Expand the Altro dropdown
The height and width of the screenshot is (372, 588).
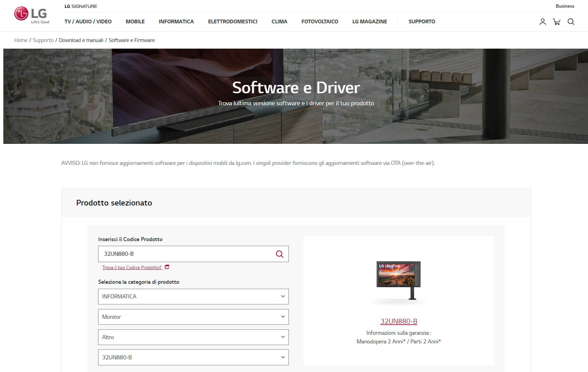coord(193,337)
